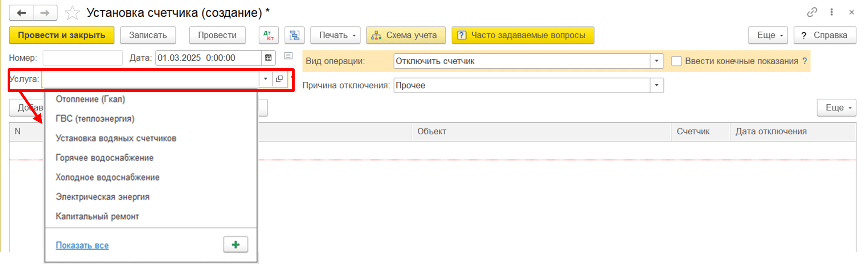Click the comment lines icon beside the date
This screenshot has width=868, height=264.
(x=288, y=56)
